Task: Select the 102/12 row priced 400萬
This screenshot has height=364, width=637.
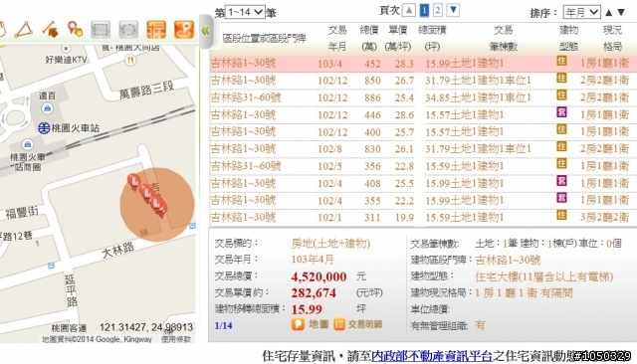Action: 423,132
